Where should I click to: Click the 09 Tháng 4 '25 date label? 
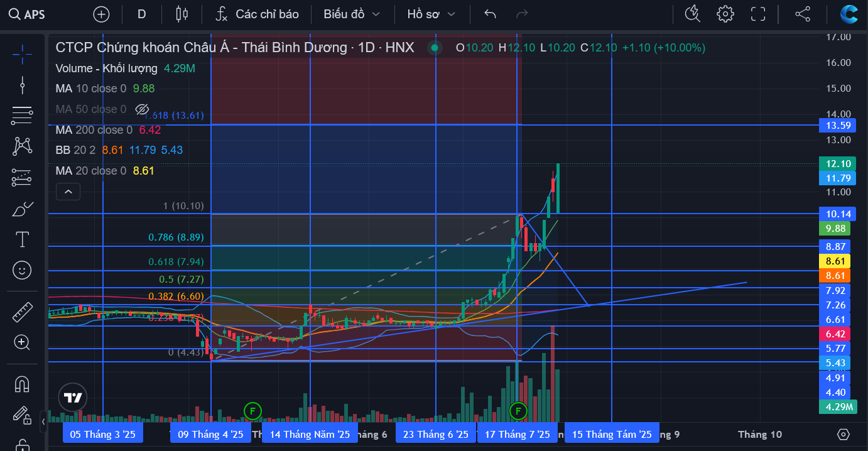click(x=211, y=434)
